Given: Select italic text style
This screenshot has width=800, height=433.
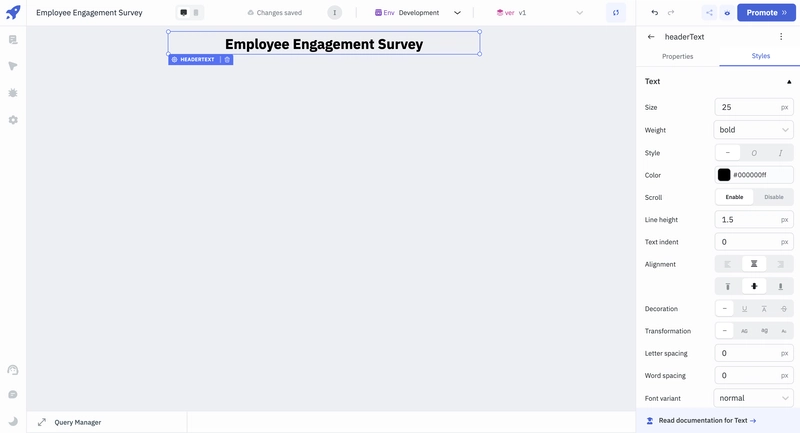Looking at the screenshot, I should coord(780,153).
